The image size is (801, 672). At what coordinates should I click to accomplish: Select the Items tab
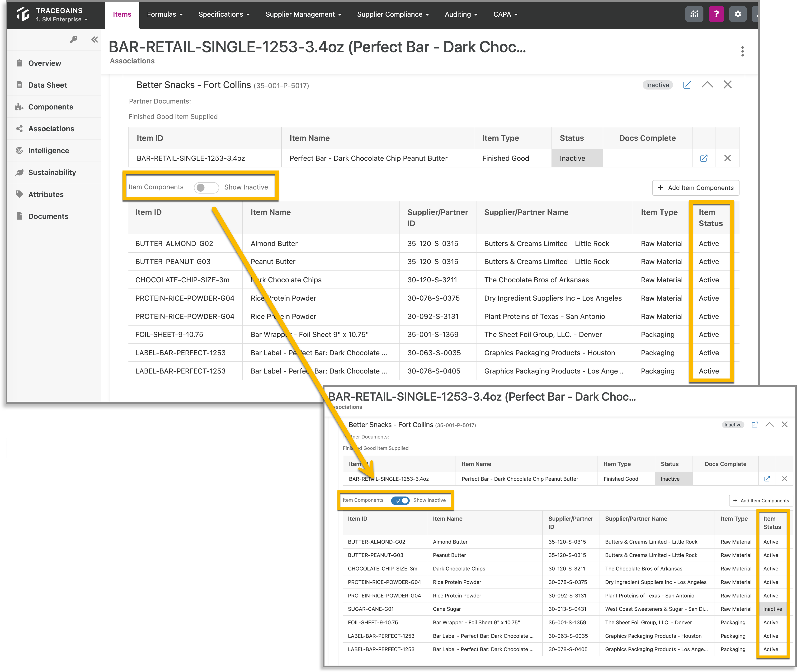click(122, 14)
